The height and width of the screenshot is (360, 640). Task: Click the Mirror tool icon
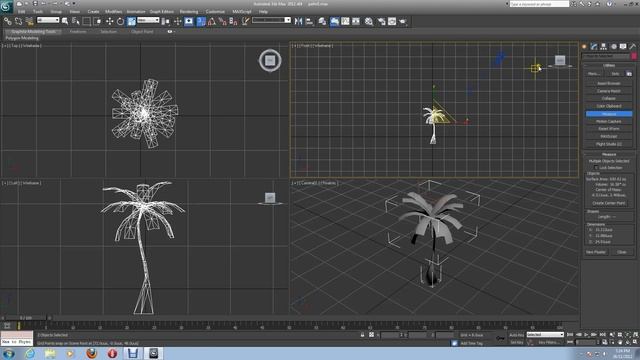(x=298, y=21)
